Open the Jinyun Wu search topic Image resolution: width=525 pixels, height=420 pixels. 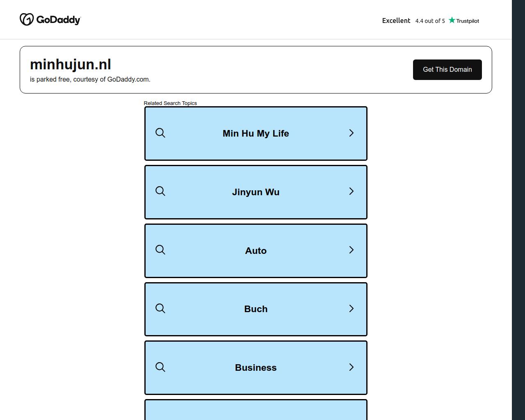256,192
